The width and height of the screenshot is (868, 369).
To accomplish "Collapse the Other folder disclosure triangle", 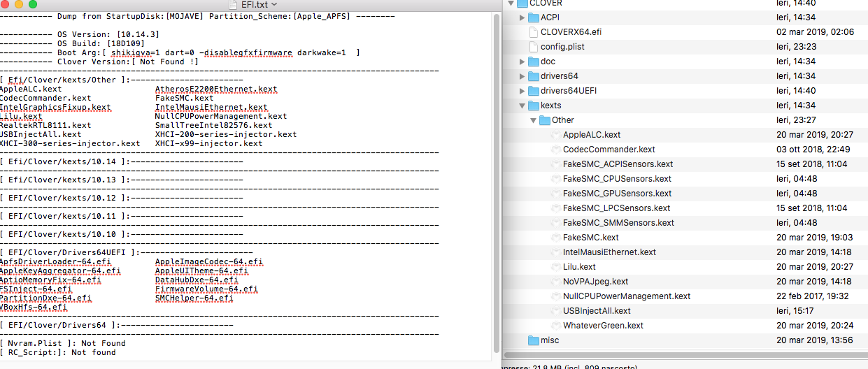I will pyautogui.click(x=533, y=120).
